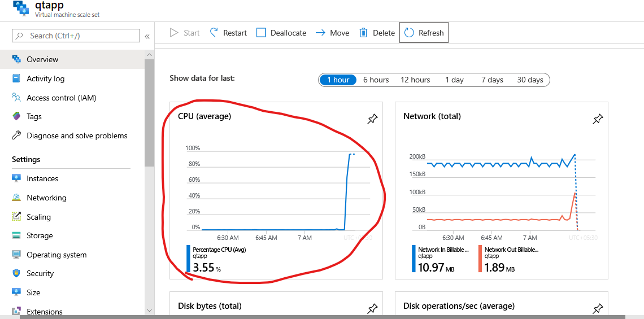Pin the Disk operations/sec chart
Image resolution: width=644 pixels, height=319 pixels.
click(598, 308)
